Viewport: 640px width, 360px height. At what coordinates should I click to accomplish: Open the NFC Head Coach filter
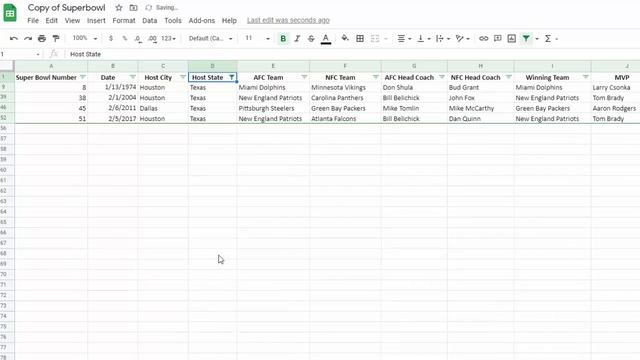click(x=509, y=77)
